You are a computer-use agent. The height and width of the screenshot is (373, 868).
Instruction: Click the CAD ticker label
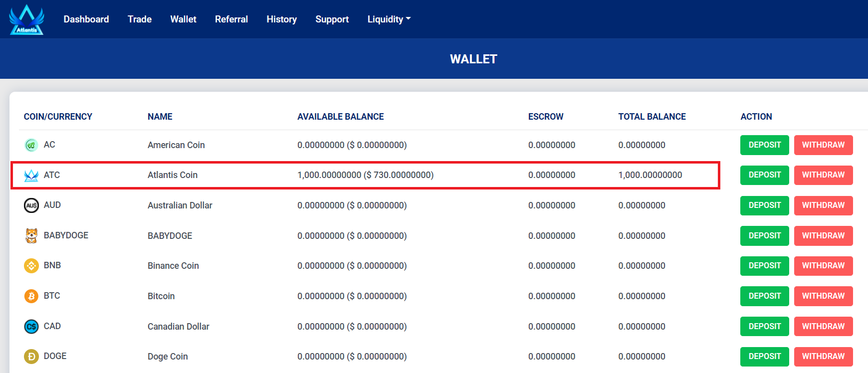point(52,326)
